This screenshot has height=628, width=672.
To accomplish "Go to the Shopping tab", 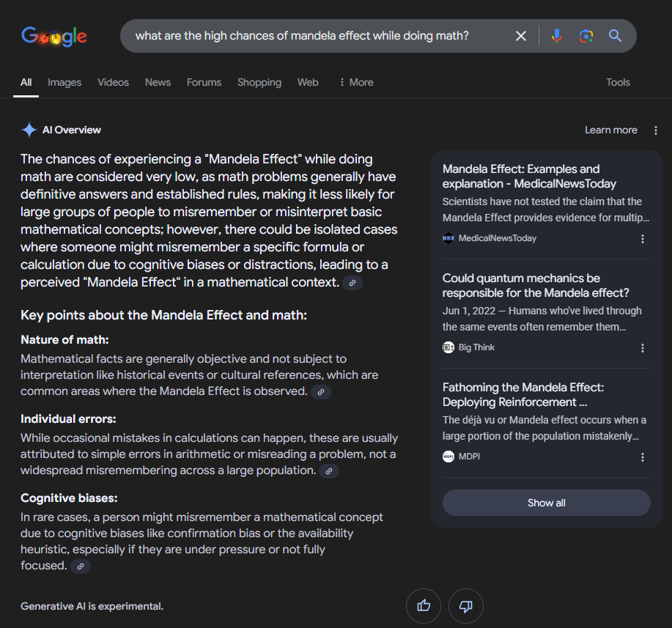I will (x=259, y=82).
